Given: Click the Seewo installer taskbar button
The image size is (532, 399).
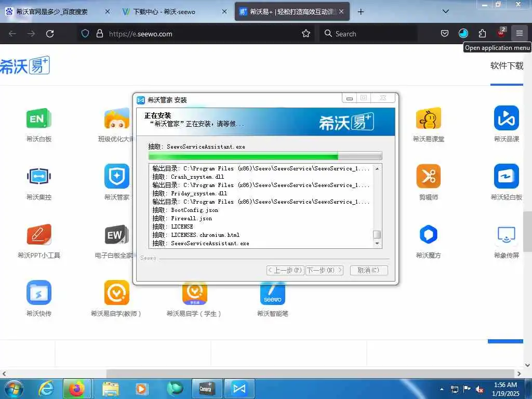Looking at the screenshot, I should coord(240,389).
